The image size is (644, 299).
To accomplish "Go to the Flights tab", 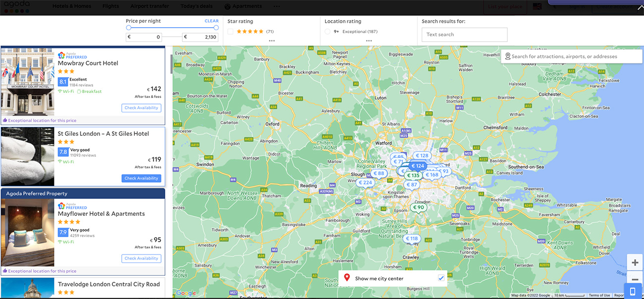I will (x=111, y=6).
